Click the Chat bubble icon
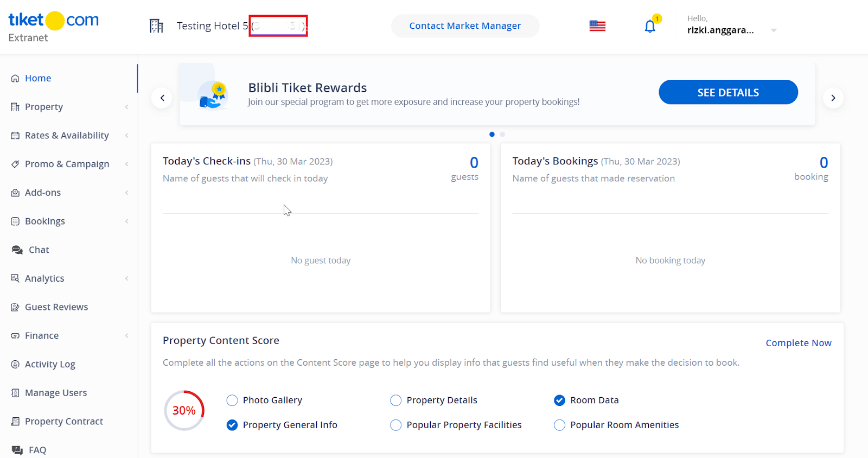The width and height of the screenshot is (868, 458). (17, 250)
